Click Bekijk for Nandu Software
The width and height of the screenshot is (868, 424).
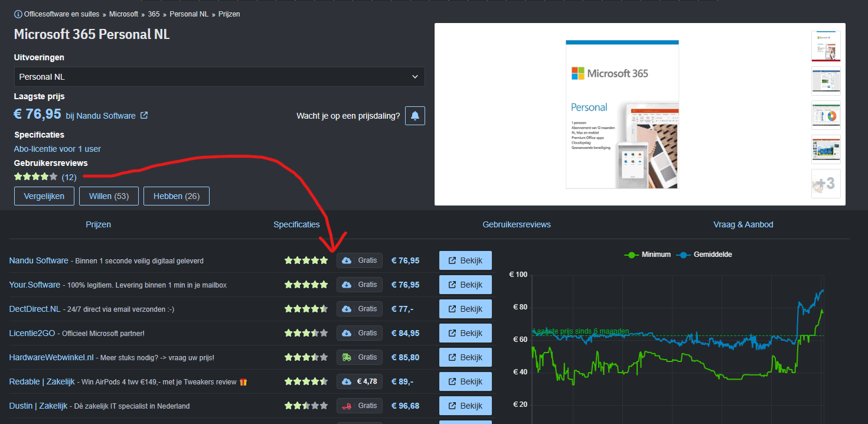pos(465,260)
